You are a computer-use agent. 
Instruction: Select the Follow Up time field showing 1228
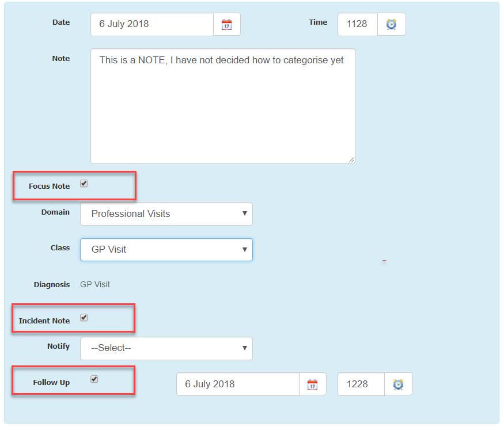(x=361, y=384)
